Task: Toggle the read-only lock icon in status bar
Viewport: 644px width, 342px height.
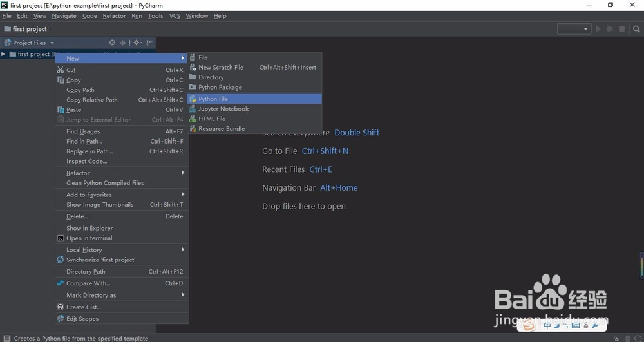Action: point(616,338)
